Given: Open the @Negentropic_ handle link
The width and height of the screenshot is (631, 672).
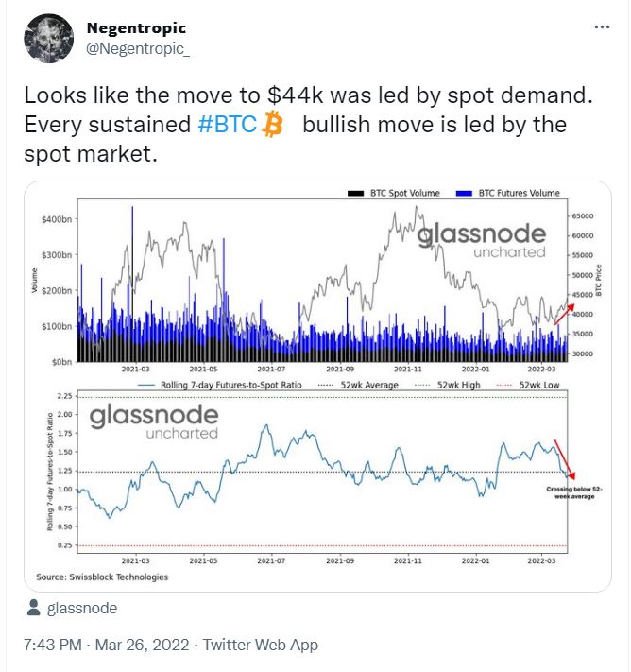Looking at the screenshot, I should pos(138,49).
